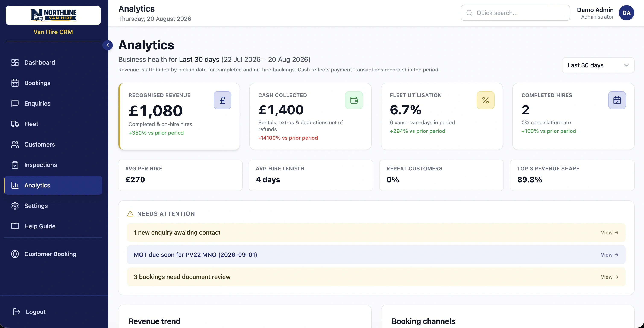
Task: Click the £1,400 cash collected value
Action: [x=281, y=110]
